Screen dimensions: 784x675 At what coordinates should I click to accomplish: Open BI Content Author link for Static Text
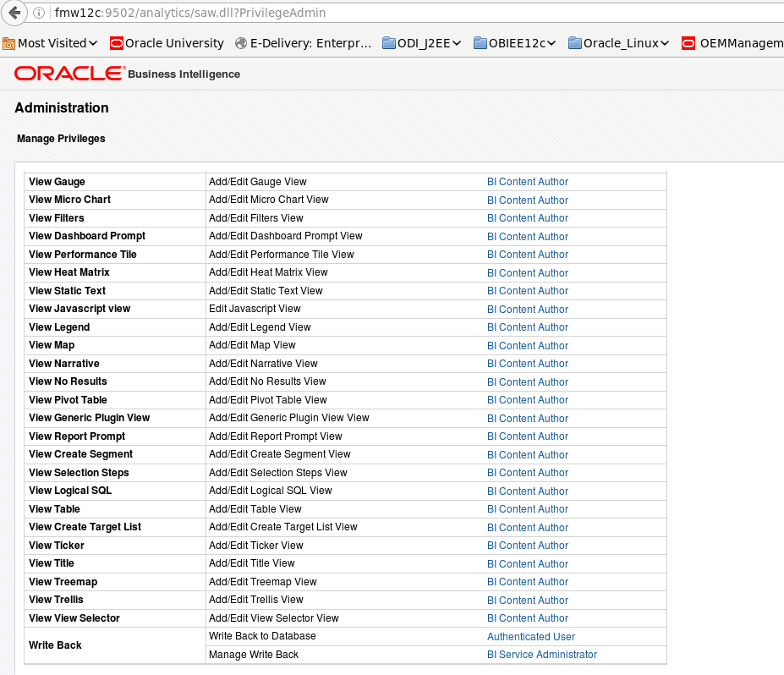(528, 291)
